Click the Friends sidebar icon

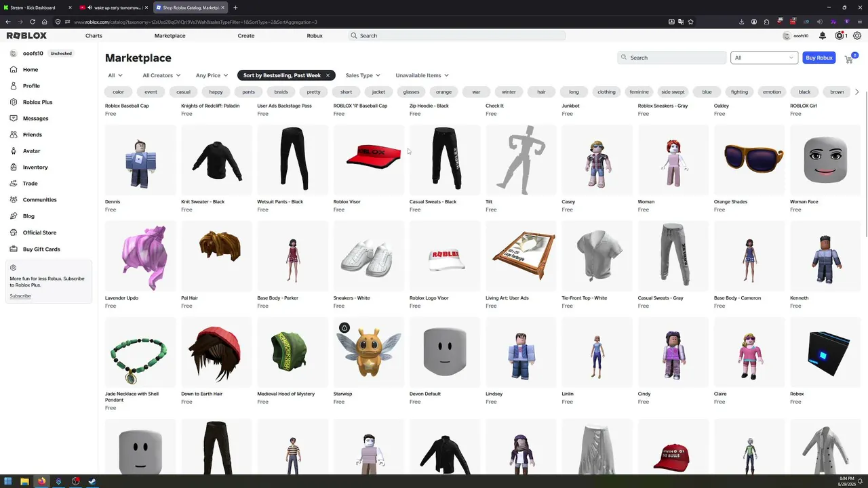13,134
